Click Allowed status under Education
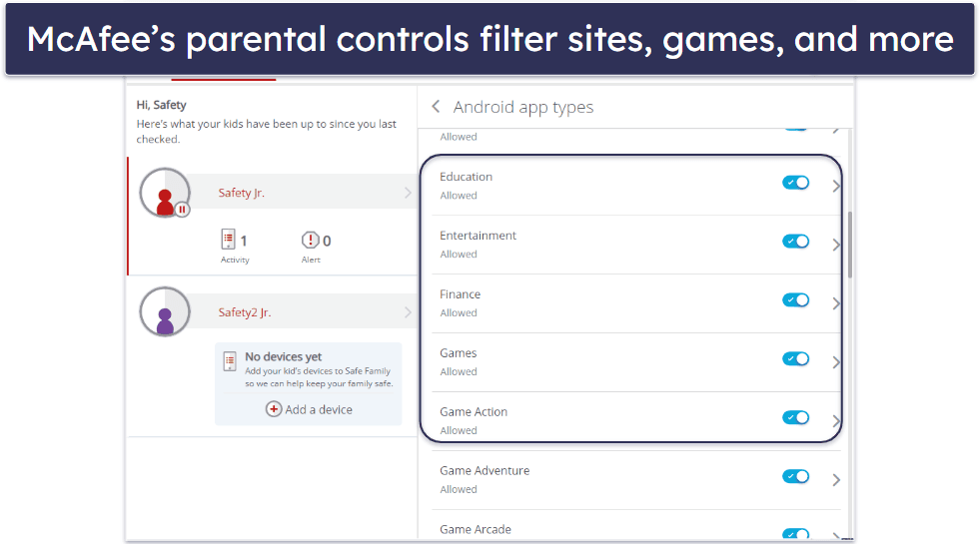The image size is (980, 544). 459,196
